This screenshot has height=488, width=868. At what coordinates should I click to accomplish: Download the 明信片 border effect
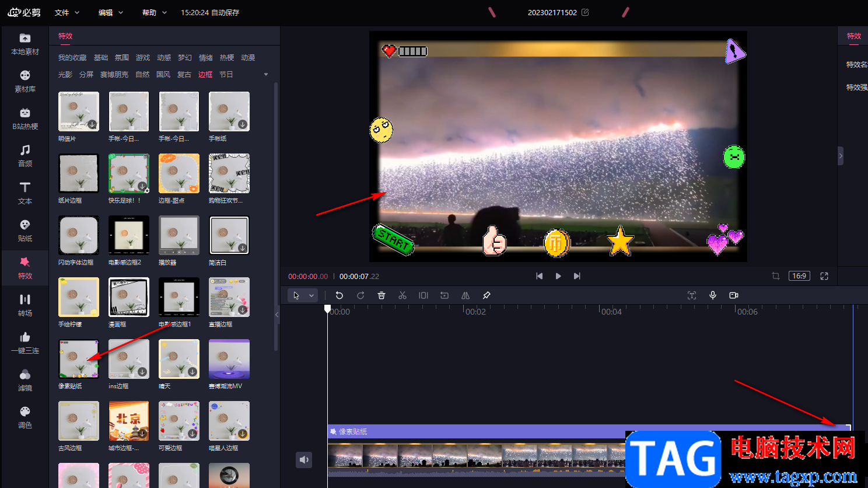92,124
